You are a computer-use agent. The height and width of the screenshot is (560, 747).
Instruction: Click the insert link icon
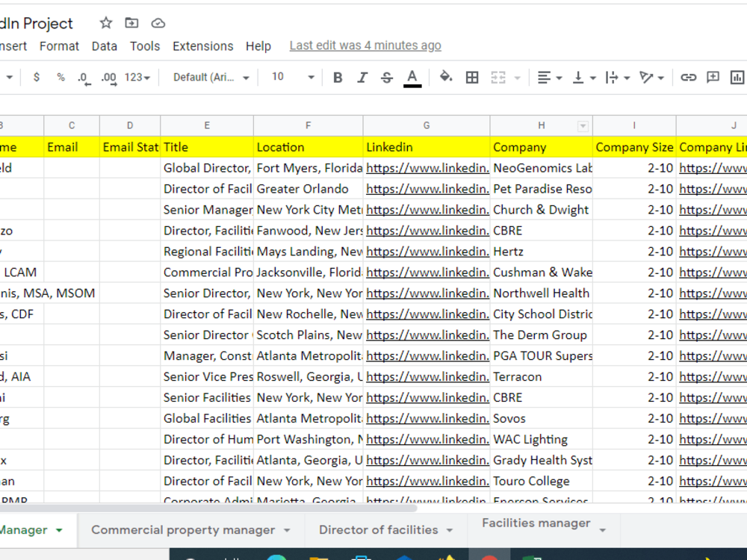click(x=689, y=77)
